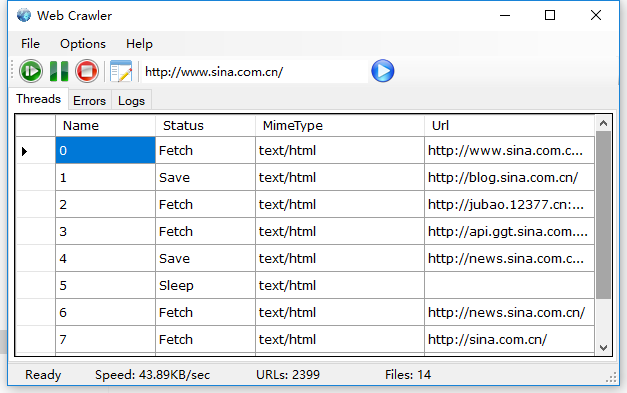Open the Options menu
This screenshot has height=393, width=627.
(83, 44)
